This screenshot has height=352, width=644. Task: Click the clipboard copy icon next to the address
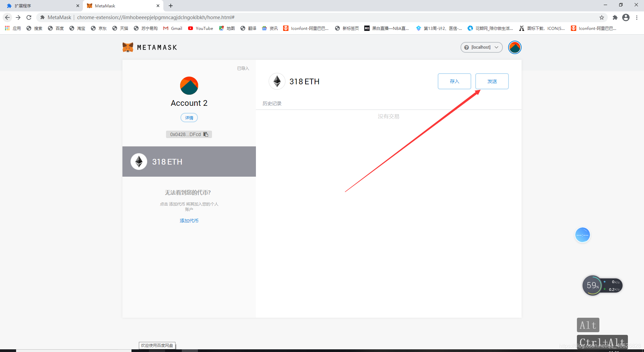tap(206, 134)
